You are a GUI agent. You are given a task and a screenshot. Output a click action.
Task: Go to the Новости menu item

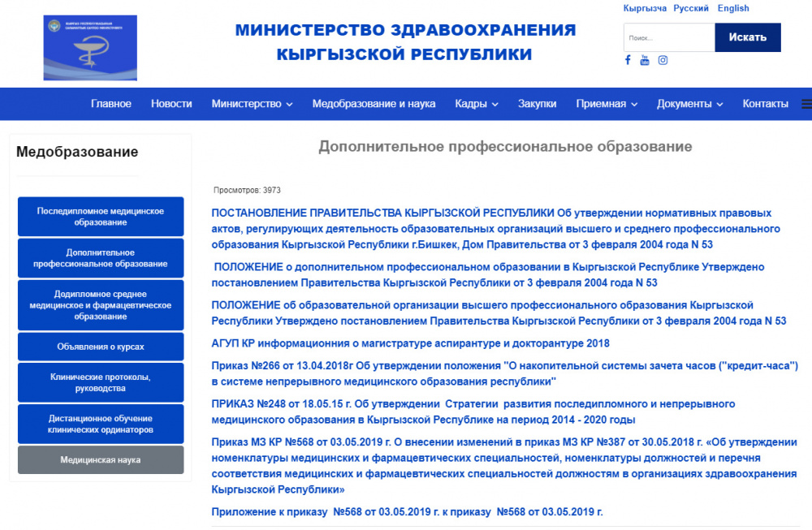point(171,104)
